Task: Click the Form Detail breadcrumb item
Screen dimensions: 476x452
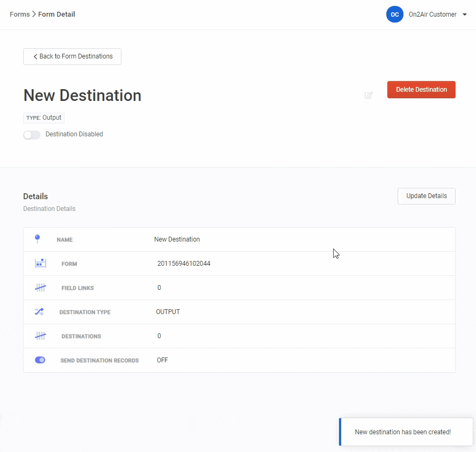Action: (56, 14)
